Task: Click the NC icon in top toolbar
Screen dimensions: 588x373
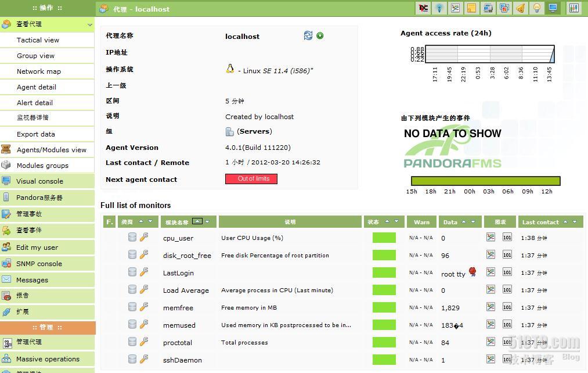Action: tap(423, 8)
